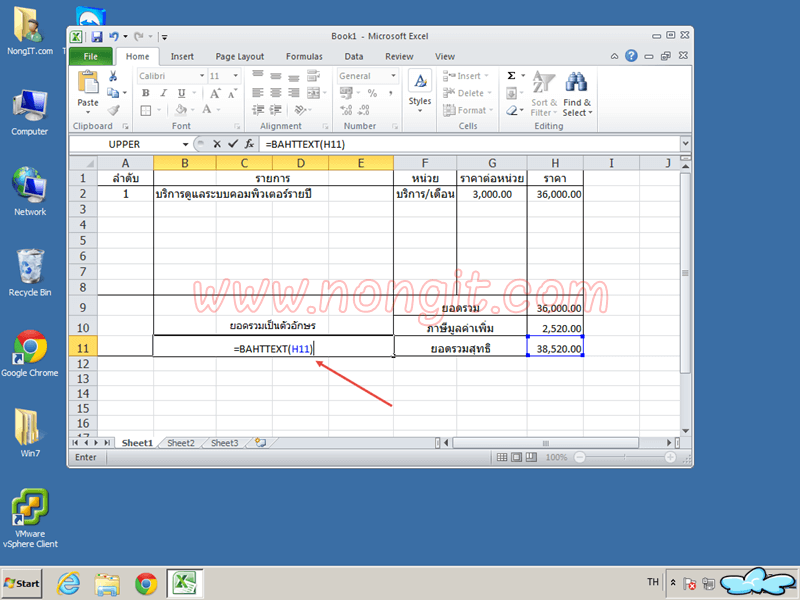Open the font size dropdown

point(236,75)
